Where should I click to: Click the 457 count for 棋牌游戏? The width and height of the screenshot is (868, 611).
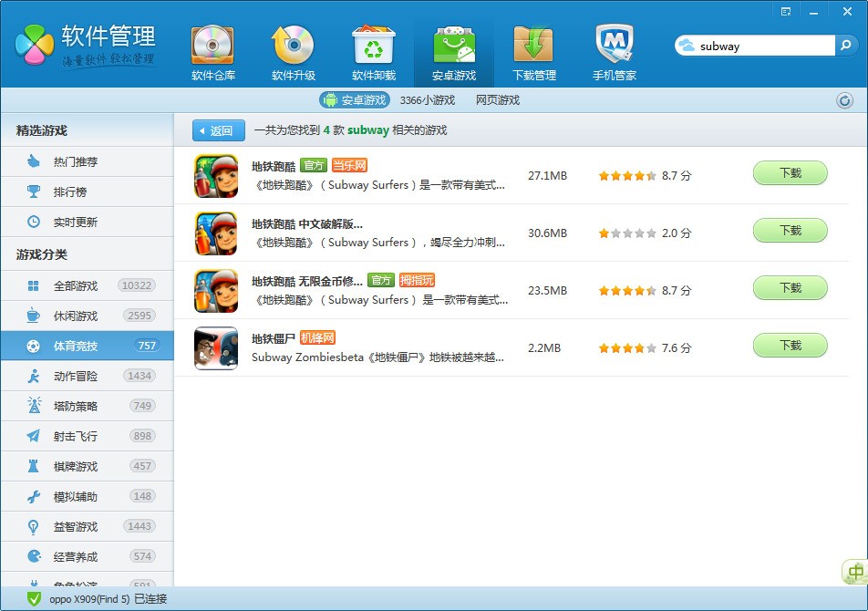click(x=142, y=466)
